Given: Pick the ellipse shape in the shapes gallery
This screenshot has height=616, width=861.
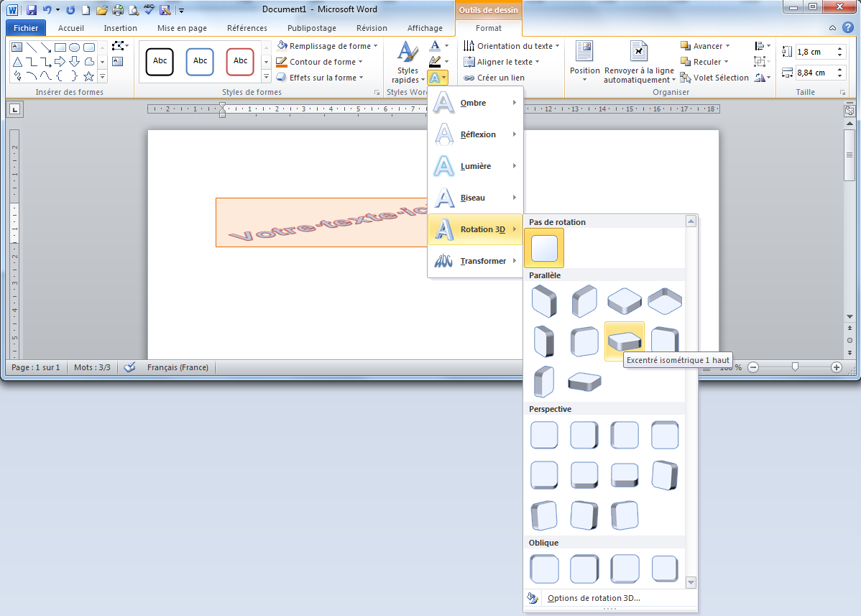Looking at the screenshot, I should point(75,47).
